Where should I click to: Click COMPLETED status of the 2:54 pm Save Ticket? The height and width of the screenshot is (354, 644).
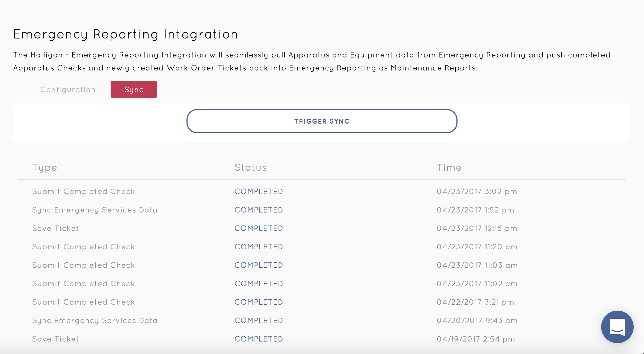[259, 339]
